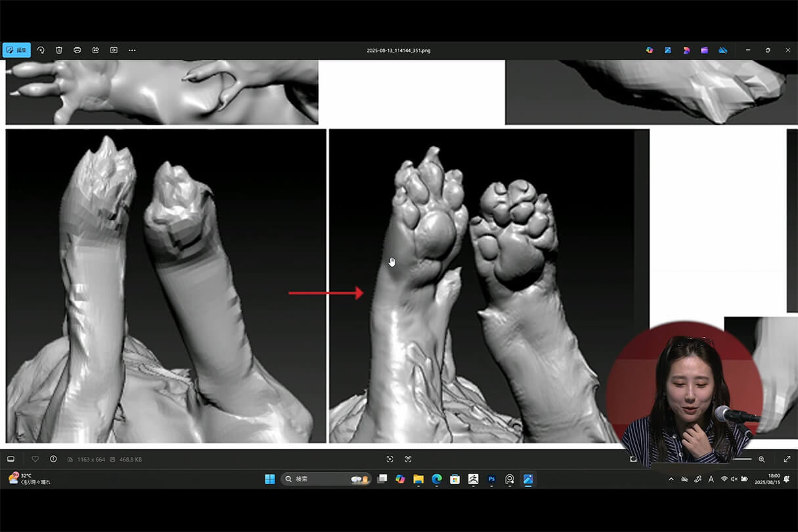The height and width of the screenshot is (532, 798).
Task: Print the image via the printer icon
Action: [78, 50]
